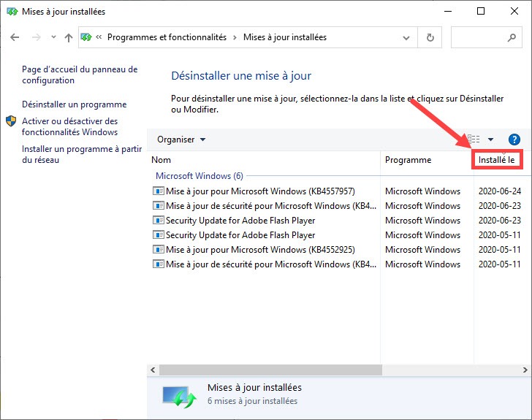Open recent locations dropdown chevron
The width and height of the screenshot is (532, 420).
53,37
